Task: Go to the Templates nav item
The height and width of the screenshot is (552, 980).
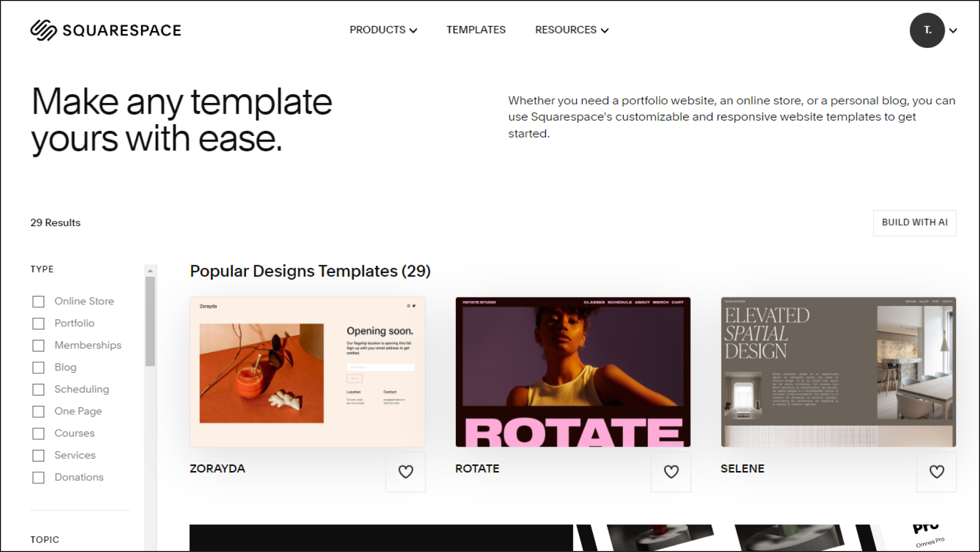Action: pos(476,30)
